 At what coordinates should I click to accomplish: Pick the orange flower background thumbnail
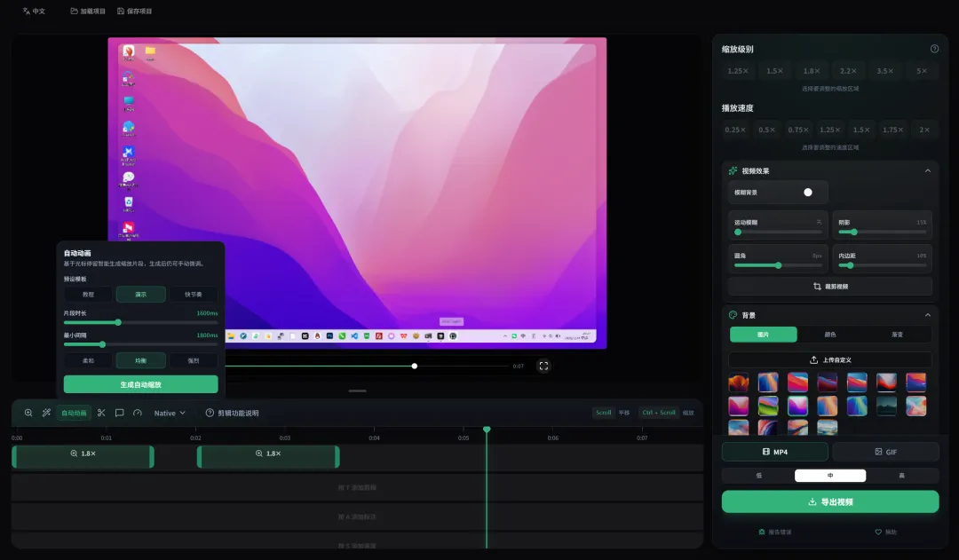738,383
